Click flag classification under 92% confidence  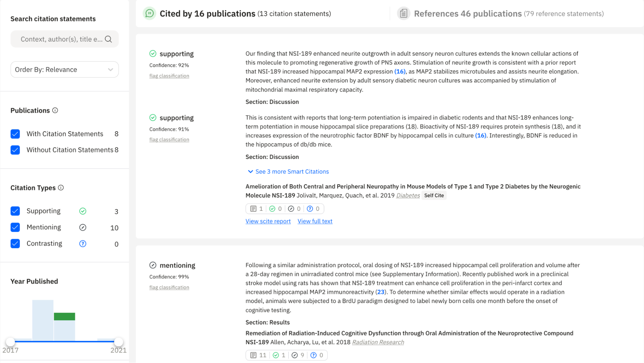coord(169,75)
